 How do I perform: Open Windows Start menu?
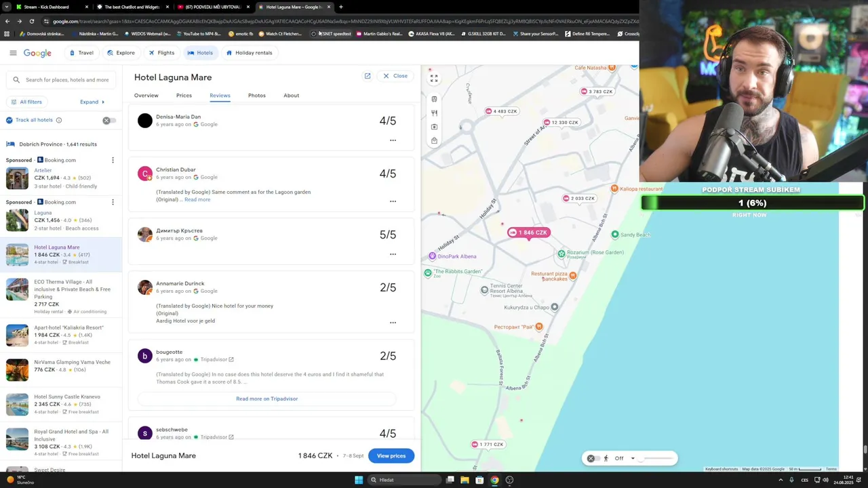point(359,480)
